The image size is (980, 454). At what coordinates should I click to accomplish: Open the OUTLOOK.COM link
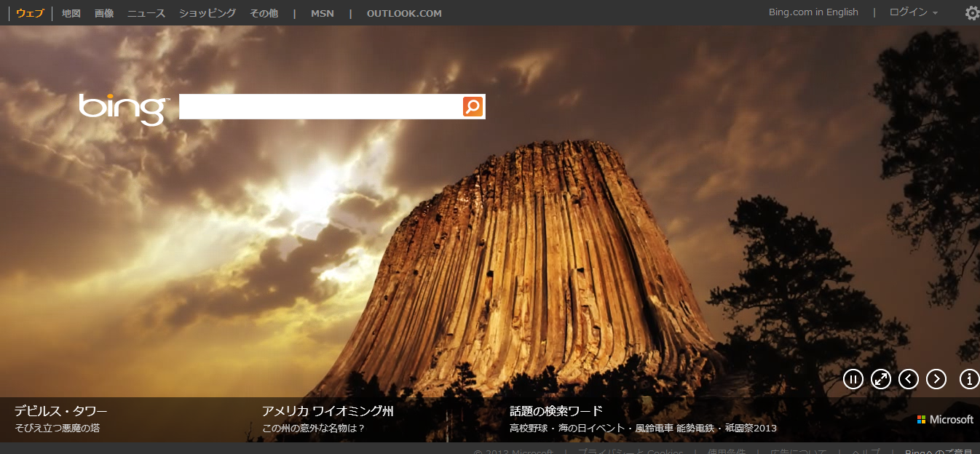pos(404,13)
